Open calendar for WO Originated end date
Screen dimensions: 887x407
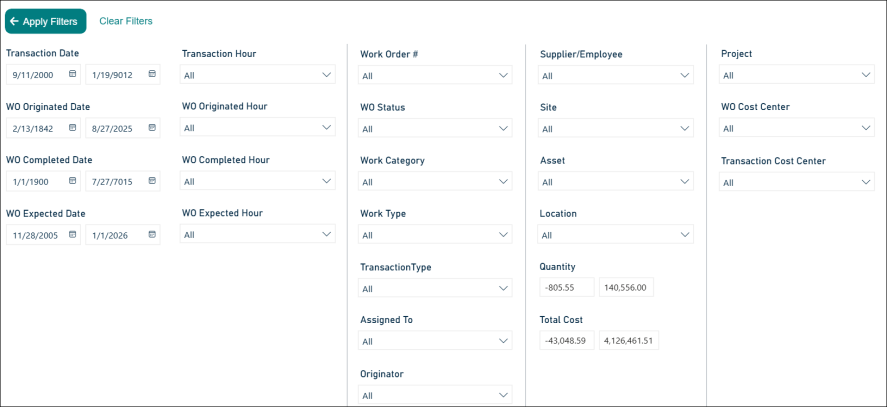coord(152,128)
